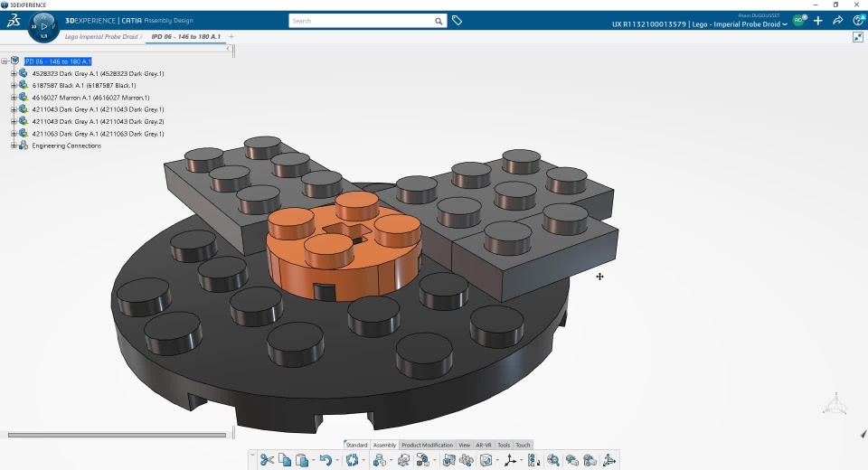The image size is (868, 470).
Task: Click the Undo arrow icon
Action: coord(325,460)
